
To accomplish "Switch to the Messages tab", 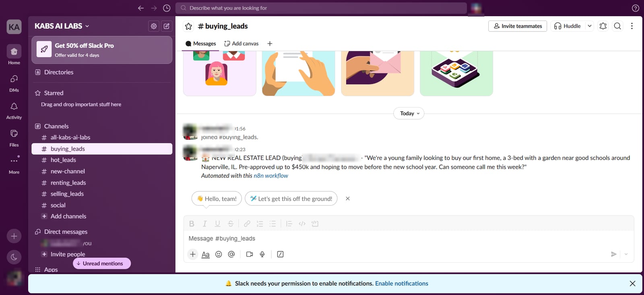I will pyautogui.click(x=200, y=44).
